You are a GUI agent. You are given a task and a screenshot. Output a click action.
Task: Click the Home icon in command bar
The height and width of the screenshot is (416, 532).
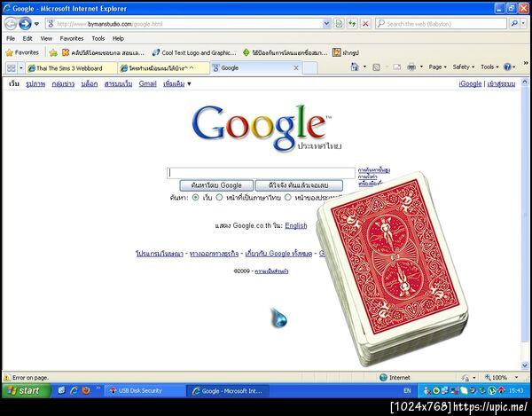[355, 67]
